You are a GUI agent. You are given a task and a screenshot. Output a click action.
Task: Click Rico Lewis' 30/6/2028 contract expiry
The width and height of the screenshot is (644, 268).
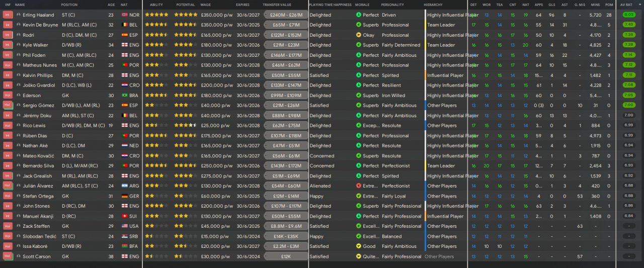[x=248, y=126]
